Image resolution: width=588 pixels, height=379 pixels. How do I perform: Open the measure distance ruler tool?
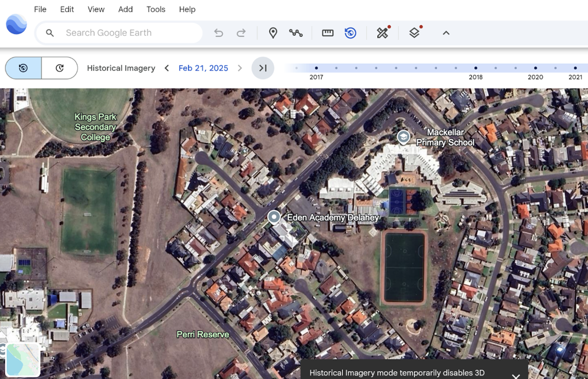(x=327, y=33)
